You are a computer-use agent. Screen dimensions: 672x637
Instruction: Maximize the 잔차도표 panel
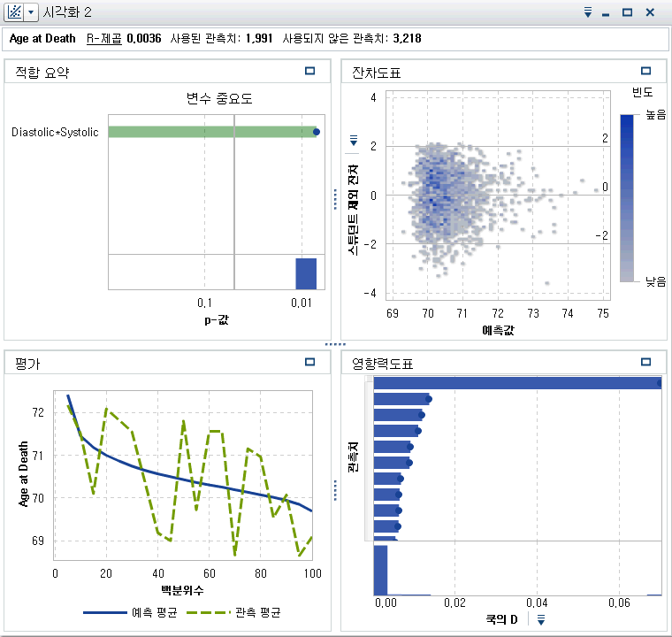click(645, 72)
